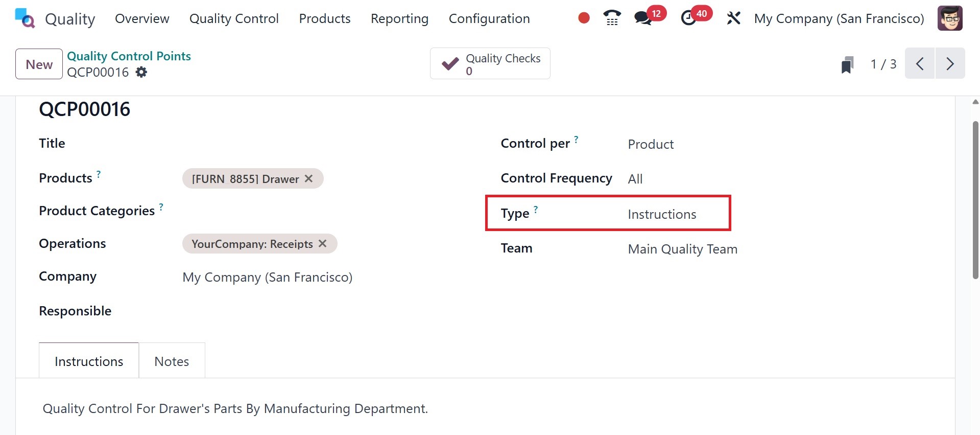Open the VoIP phone icon
980x435 pixels.
tap(612, 18)
